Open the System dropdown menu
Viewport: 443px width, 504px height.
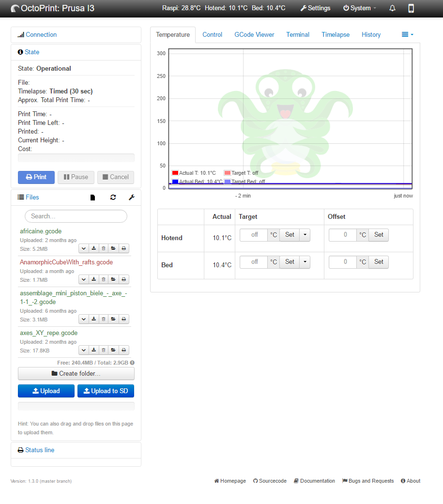coord(359,8)
